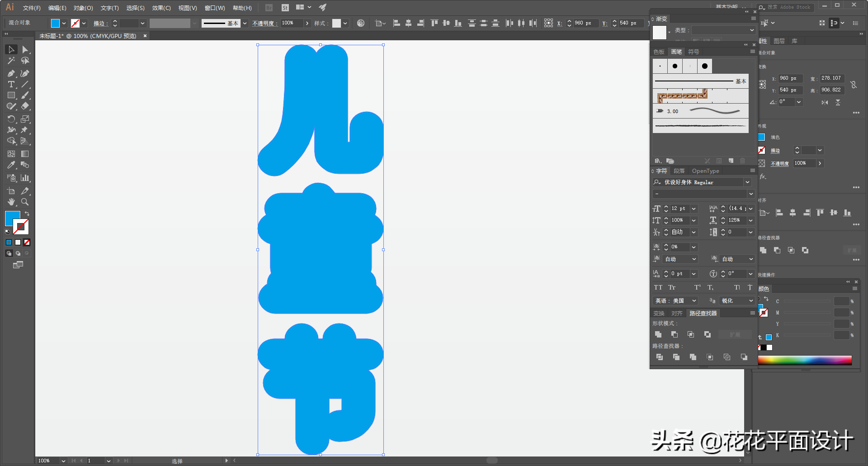Apply Minus Front shape mode

[675, 334]
